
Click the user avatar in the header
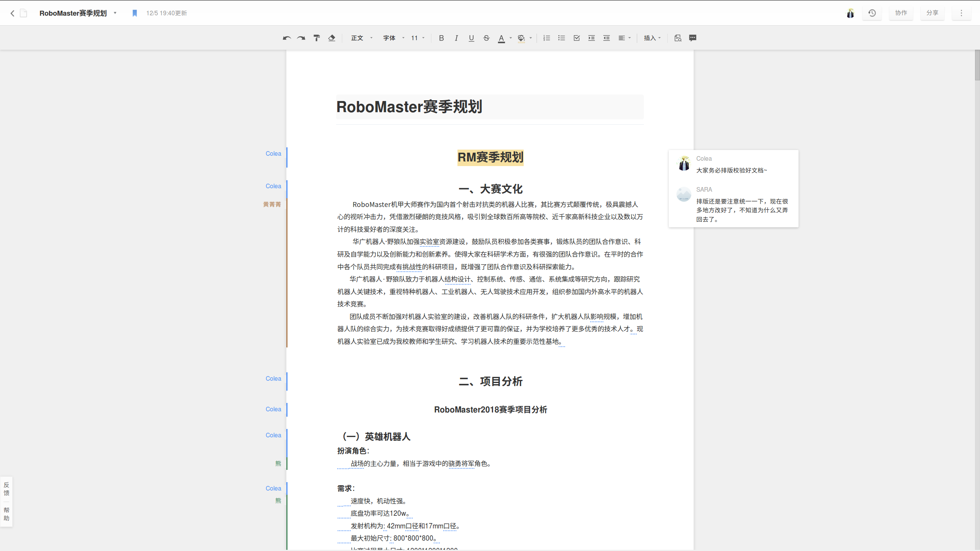[x=850, y=13]
